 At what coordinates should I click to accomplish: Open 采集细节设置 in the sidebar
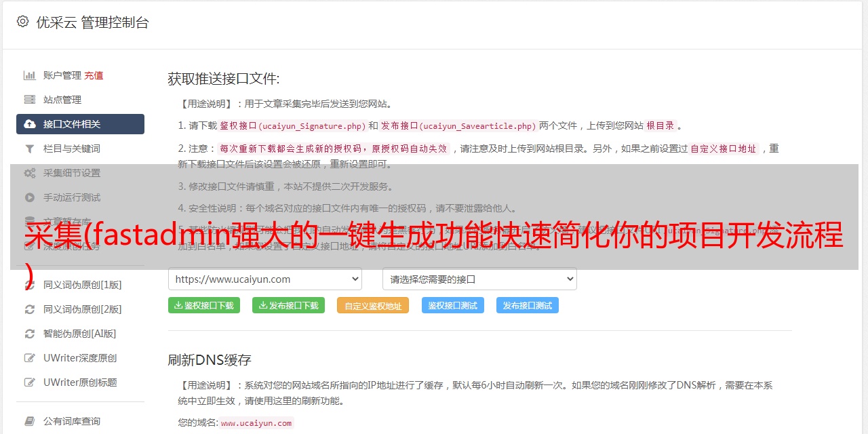(x=72, y=173)
